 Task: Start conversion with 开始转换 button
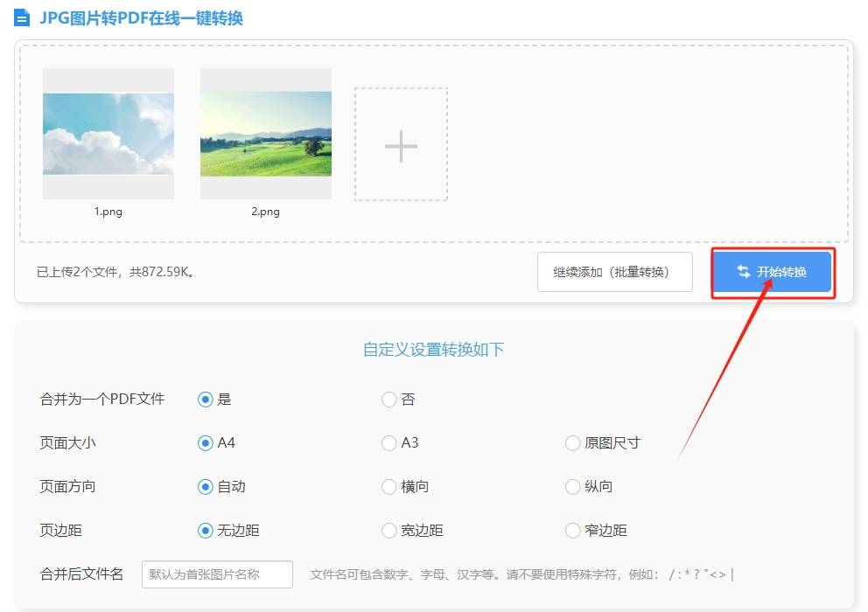(x=773, y=272)
